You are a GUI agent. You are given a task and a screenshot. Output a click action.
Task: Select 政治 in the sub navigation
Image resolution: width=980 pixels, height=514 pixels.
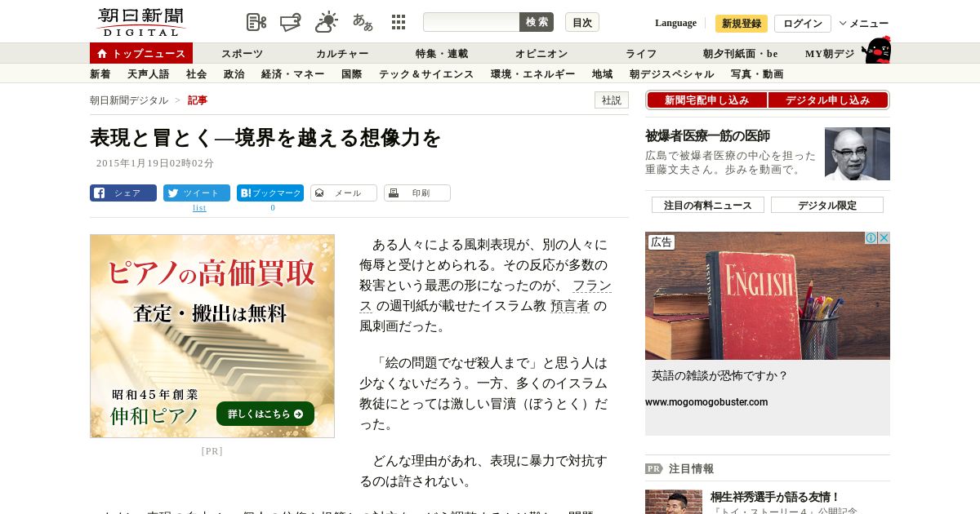[234, 74]
